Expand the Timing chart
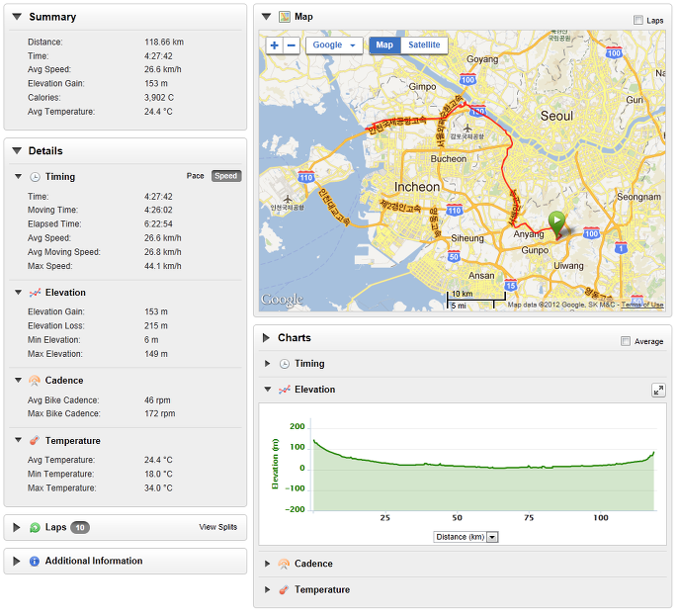This screenshot has width=678, height=616. click(x=267, y=364)
